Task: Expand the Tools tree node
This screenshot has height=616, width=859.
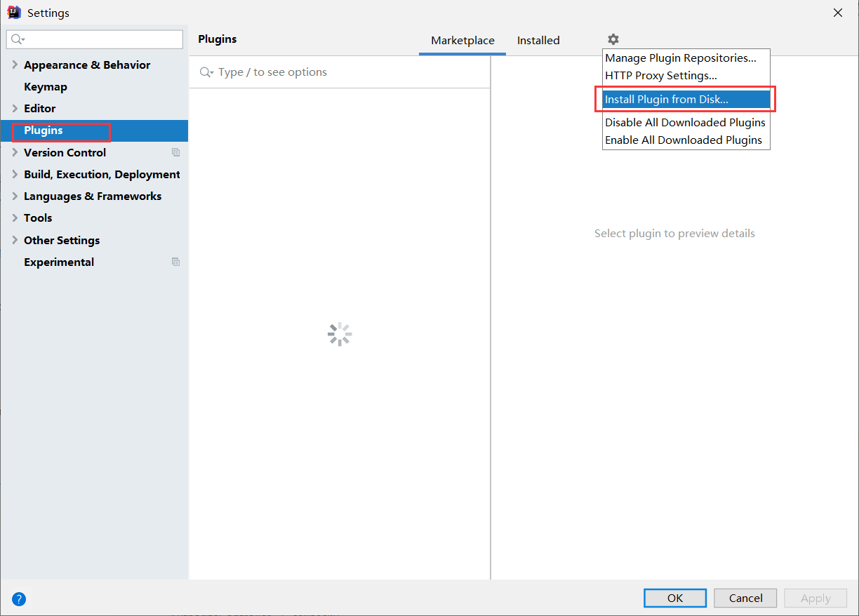Action: point(15,217)
